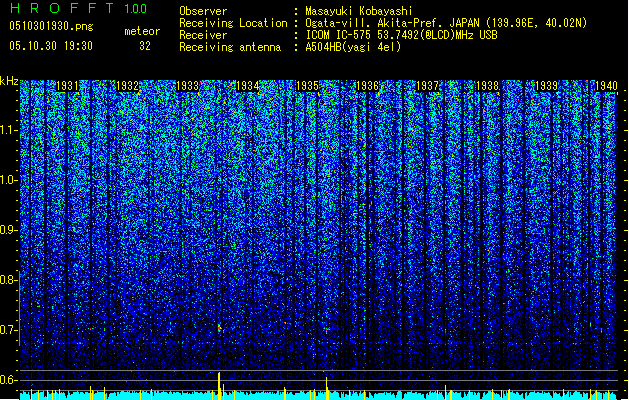The width and height of the screenshot is (629, 400).
Task: Click the version number 1.0.0
Action: point(136,9)
